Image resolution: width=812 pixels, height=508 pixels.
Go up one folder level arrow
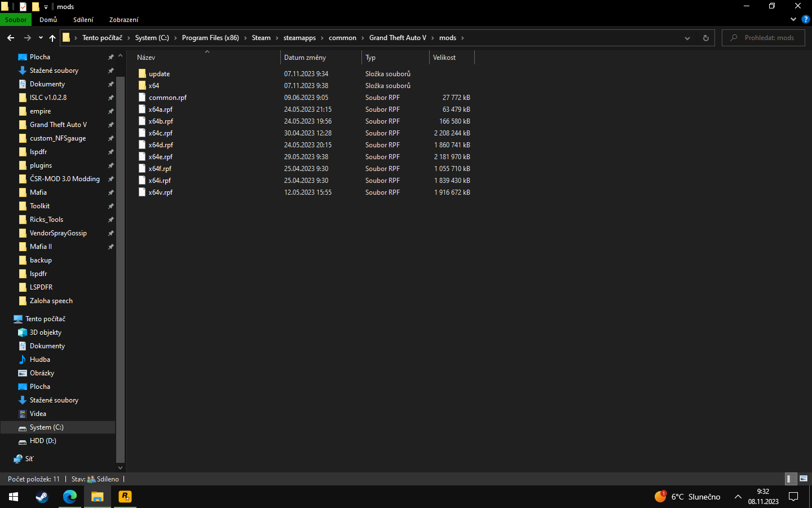(52, 38)
